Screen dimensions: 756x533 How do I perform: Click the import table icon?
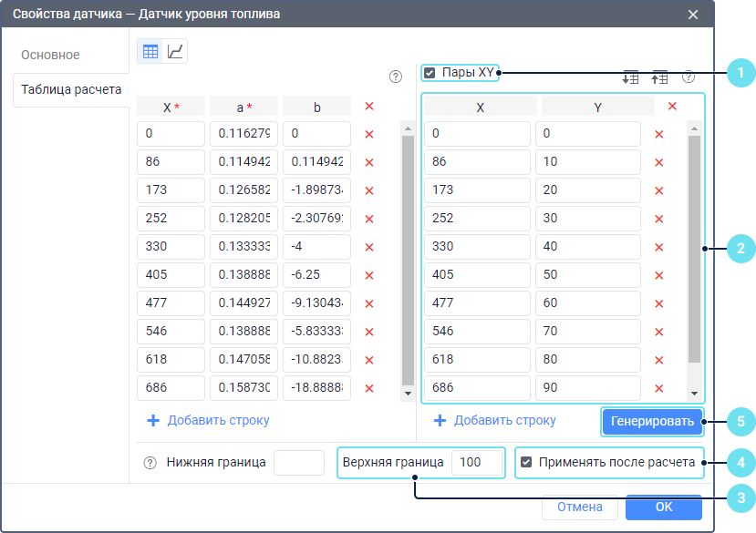(630, 78)
